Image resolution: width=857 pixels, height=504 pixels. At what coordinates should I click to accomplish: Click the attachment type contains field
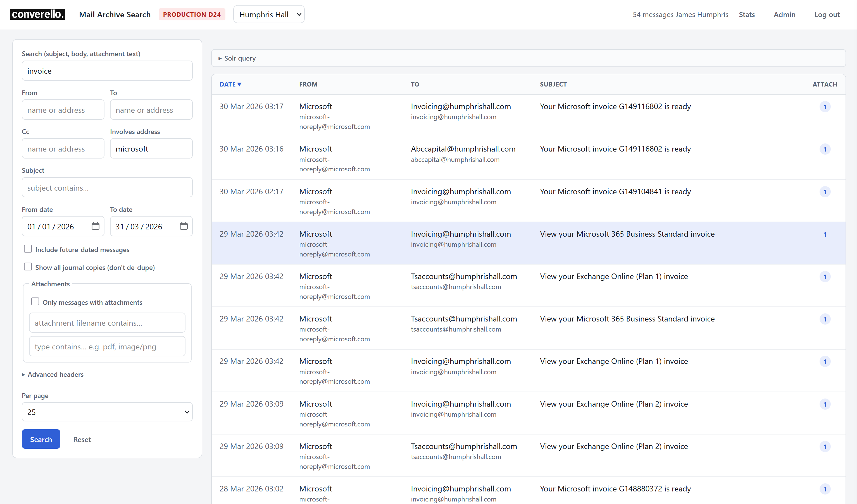pos(107,346)
